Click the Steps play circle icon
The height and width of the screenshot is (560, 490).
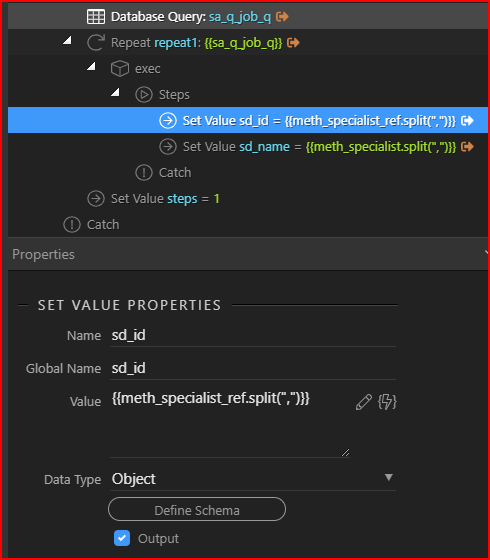144,95
